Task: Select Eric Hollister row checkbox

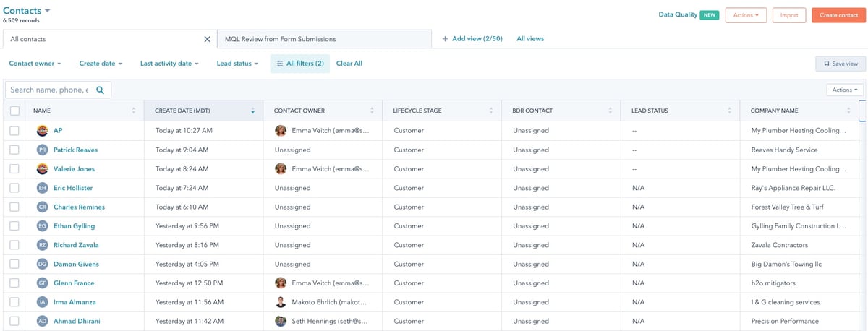Action: click(x=14, y=188)
